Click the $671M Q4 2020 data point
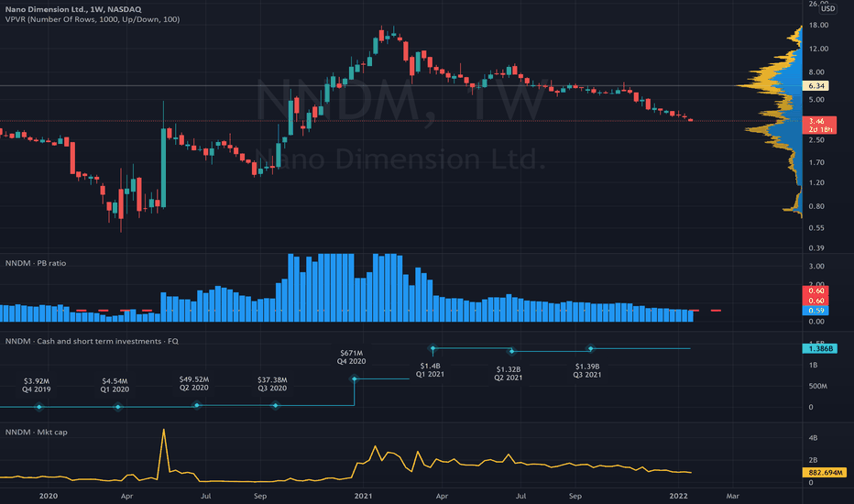Viewport: 854px width, 504px height. [355, 378]
